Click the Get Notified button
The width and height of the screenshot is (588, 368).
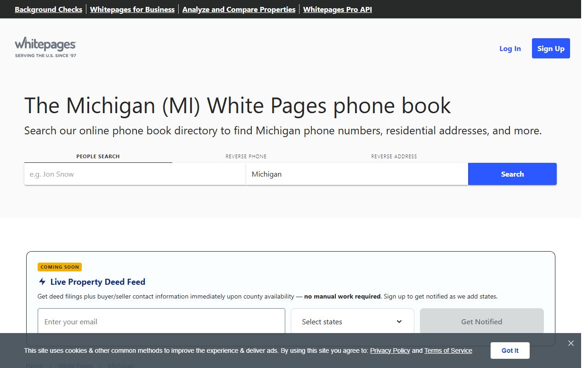coord(481,322)
